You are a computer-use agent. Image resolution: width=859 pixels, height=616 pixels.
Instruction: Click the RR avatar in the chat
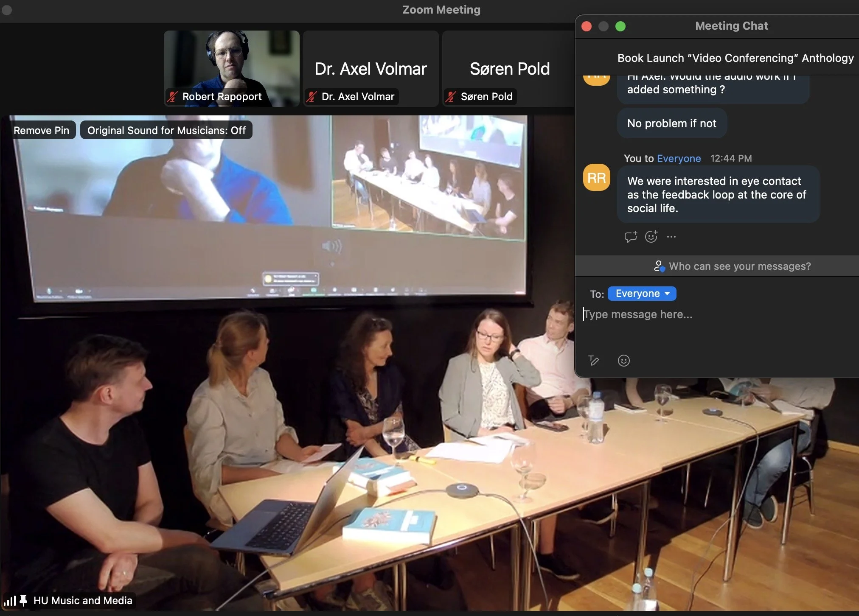[596, 178]
